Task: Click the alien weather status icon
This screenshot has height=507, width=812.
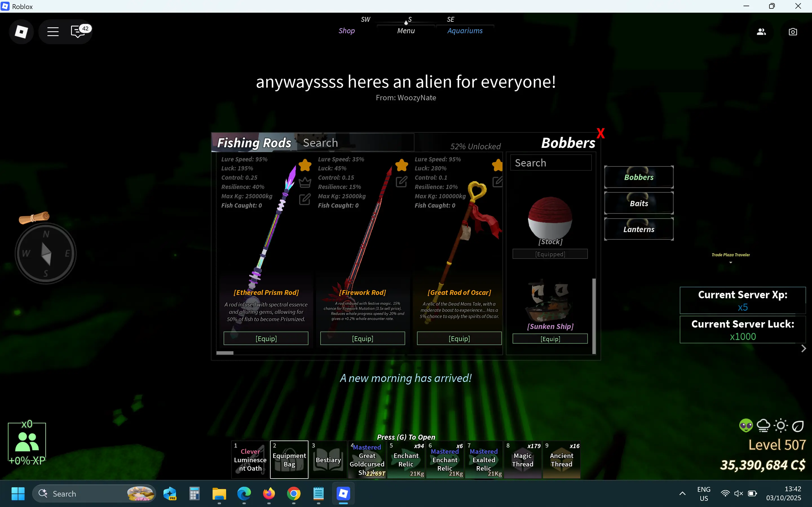Action: [x=745, y=426]
